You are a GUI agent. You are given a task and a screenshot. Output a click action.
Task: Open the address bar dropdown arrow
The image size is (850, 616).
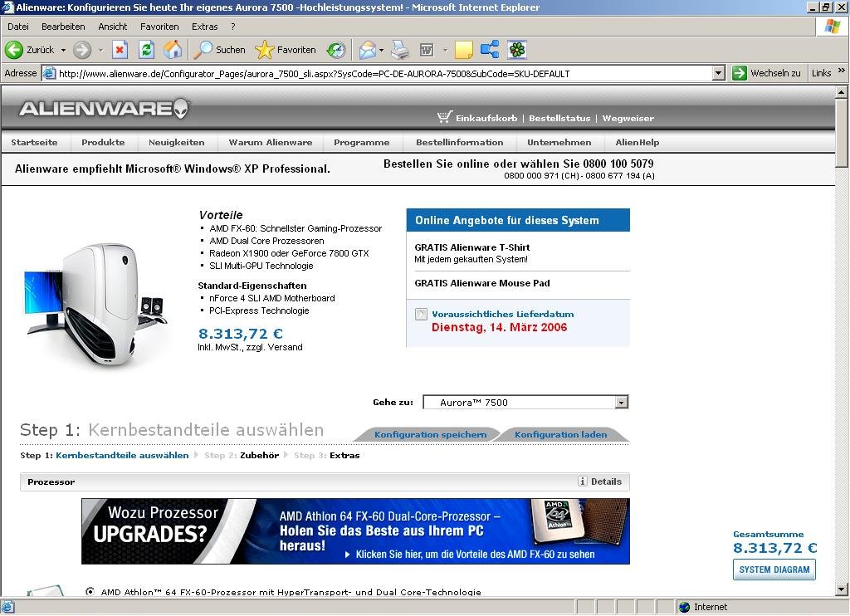pyautogui.click(x=718, y=73)
